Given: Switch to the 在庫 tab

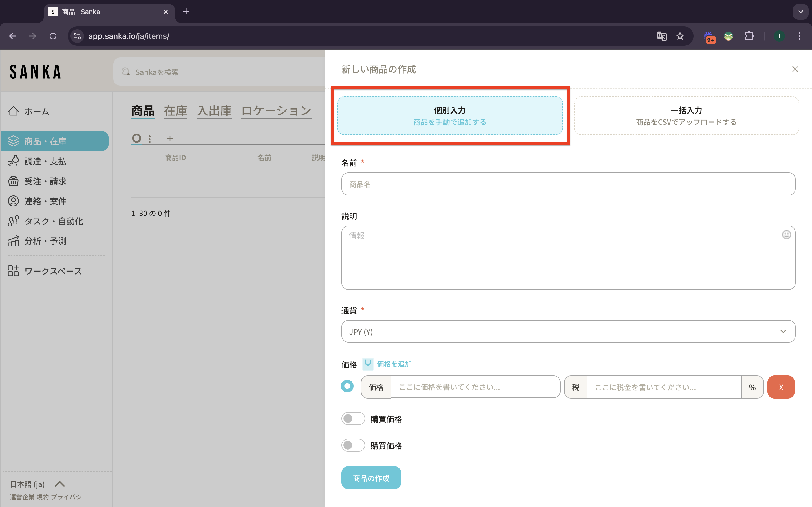Looking at the screenshot, I should coord(175,111).
